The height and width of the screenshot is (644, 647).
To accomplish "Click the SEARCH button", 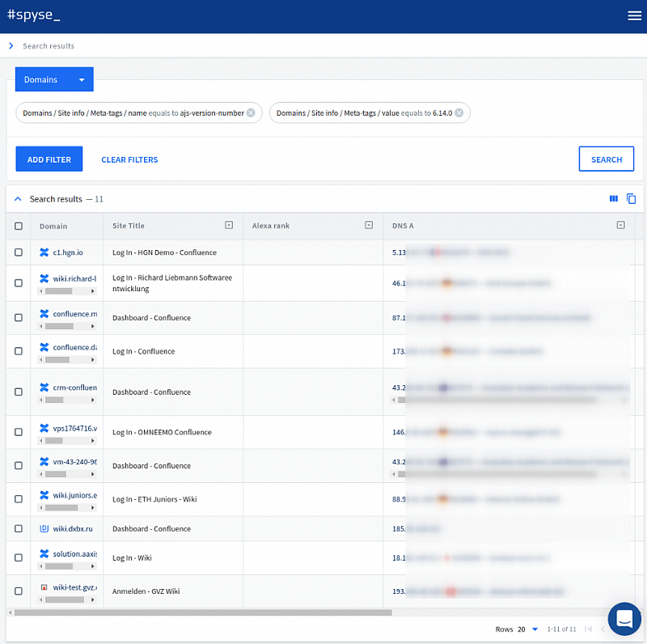I will [606, 159].
